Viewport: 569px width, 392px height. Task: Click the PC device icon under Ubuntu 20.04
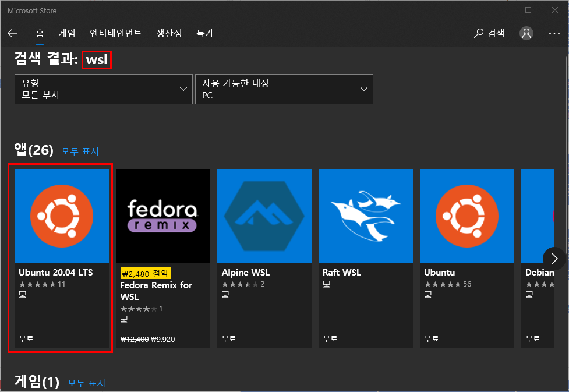[x=23, y=294]
